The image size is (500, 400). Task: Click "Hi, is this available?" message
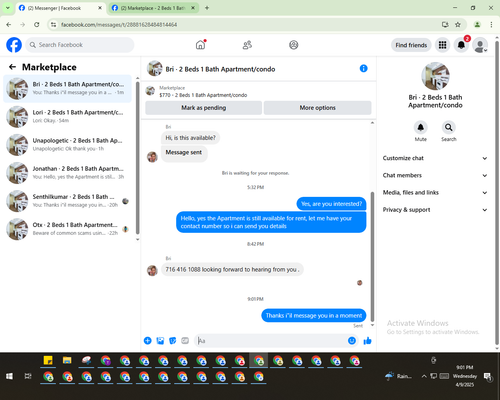click(190, 138)
